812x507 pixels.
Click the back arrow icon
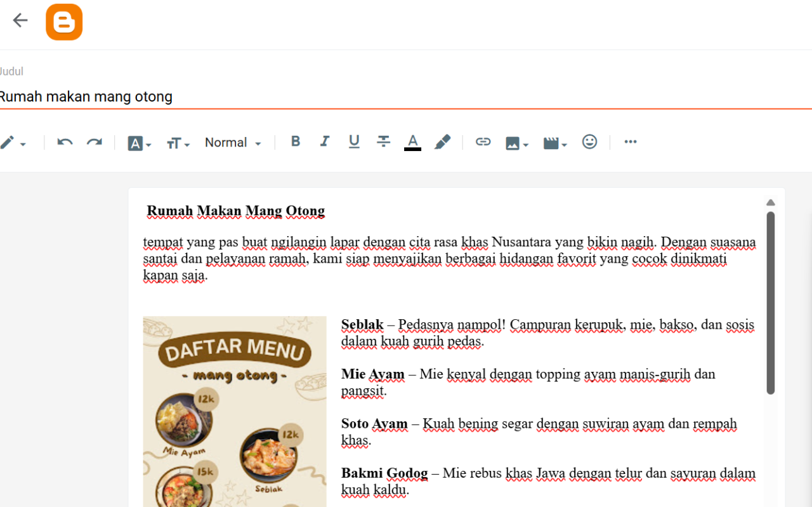pos(20,20)
